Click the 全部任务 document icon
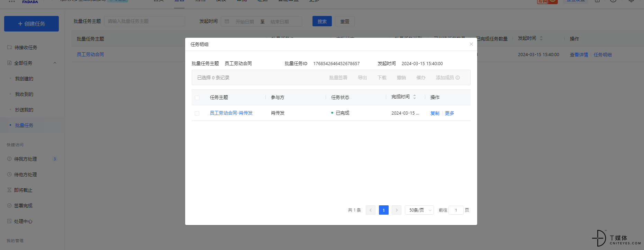Image resolution: width=644 pixels, height=250 pixels. [x=9, y=63]
